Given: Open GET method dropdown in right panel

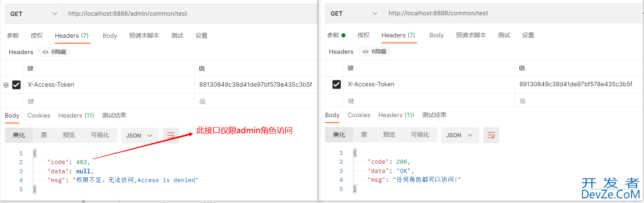Looking at the screenshot, I should [354, 13].
